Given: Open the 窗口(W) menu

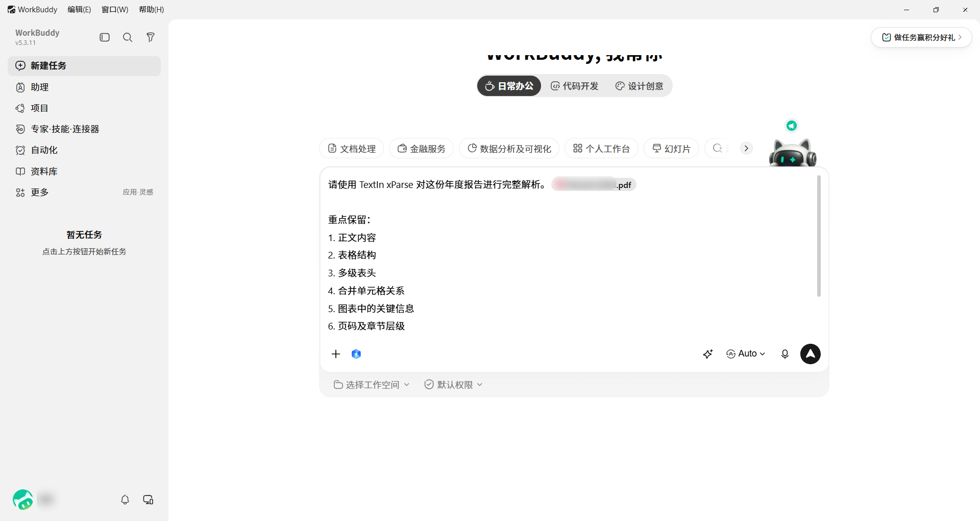Looking at the screenshot, I should tap(115, 10).
